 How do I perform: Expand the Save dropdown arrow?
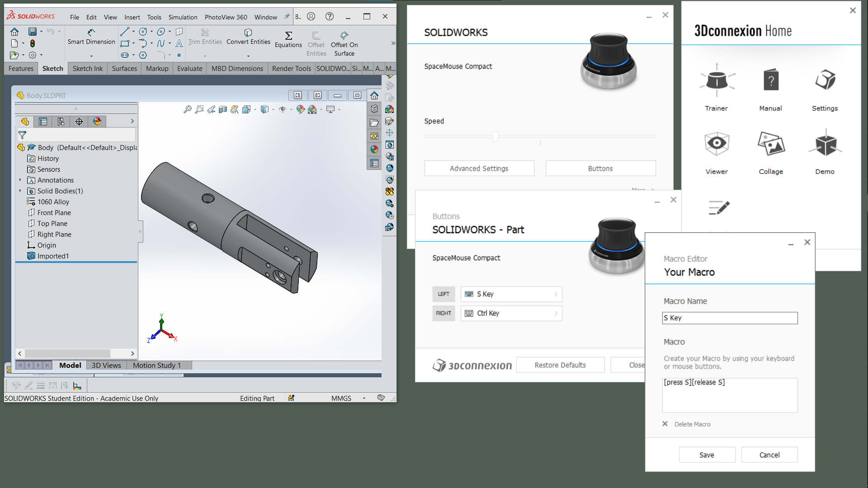click(41, 32)
